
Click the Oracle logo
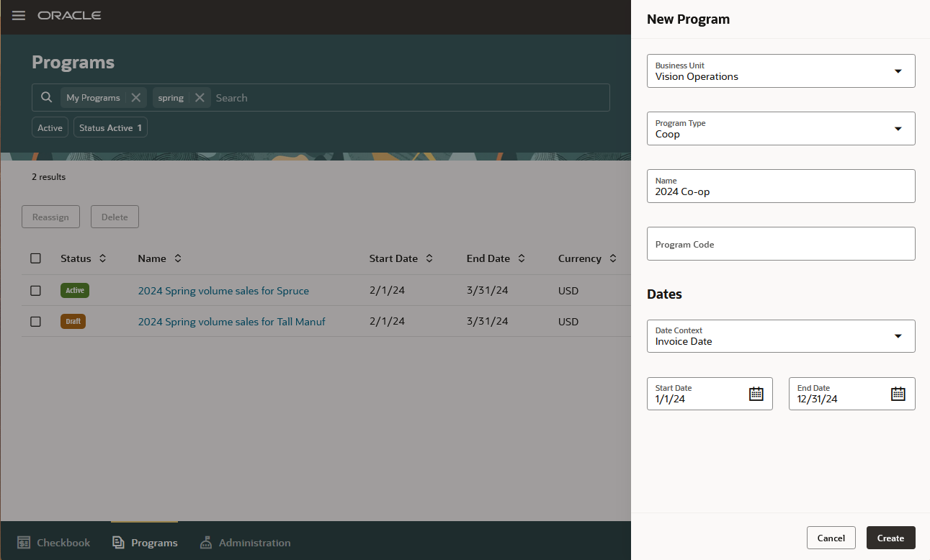coord(69,14)
